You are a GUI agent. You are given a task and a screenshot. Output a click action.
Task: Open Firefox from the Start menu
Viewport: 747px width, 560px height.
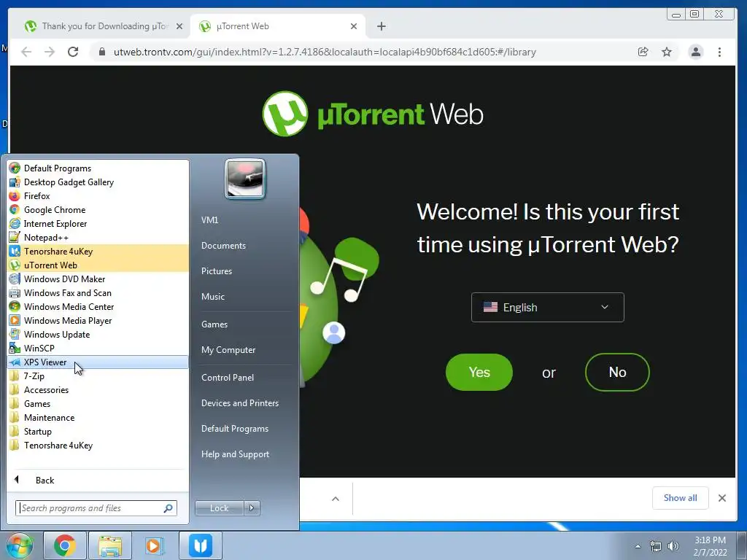[x=98, y=195]
